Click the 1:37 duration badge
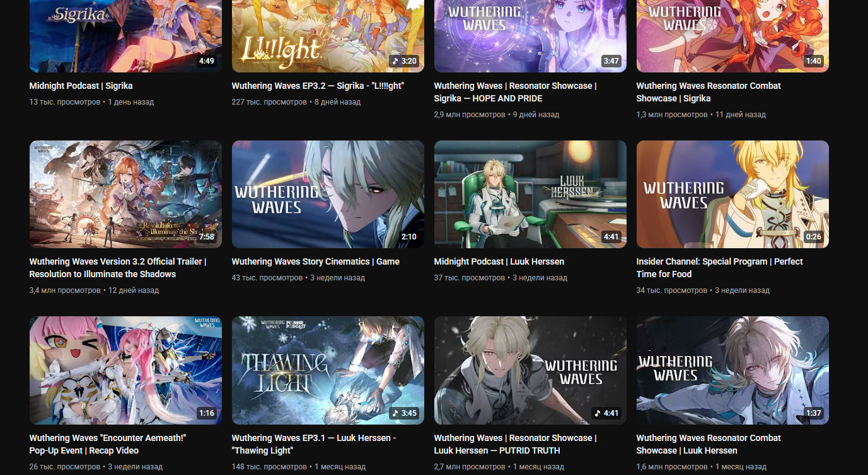 tap(814, 413)
